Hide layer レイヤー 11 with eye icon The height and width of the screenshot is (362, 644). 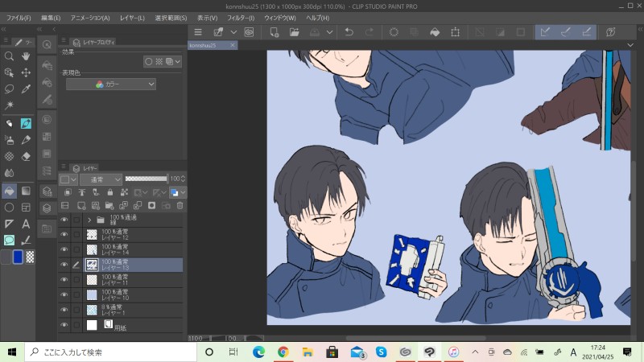click(64, 279)
